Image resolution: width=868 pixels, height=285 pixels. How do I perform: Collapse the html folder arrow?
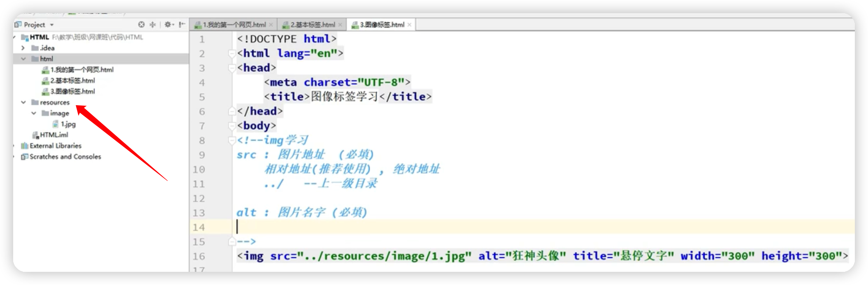click(x=23, y=59)
